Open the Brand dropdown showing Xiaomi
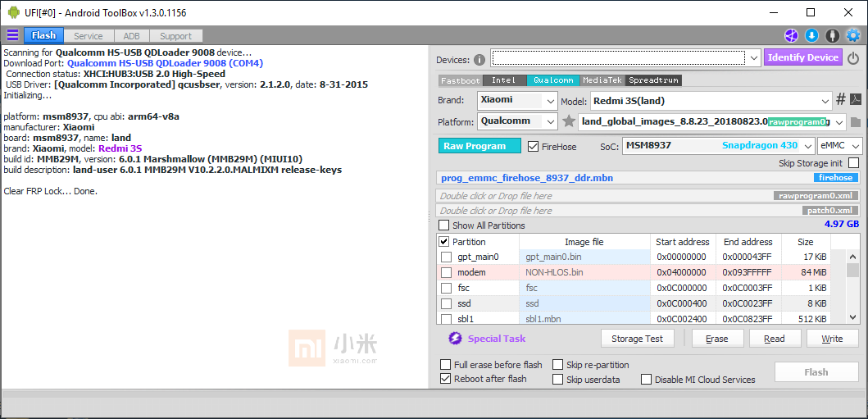The width and height of the screenshot is (868, 419). (550, 102)
